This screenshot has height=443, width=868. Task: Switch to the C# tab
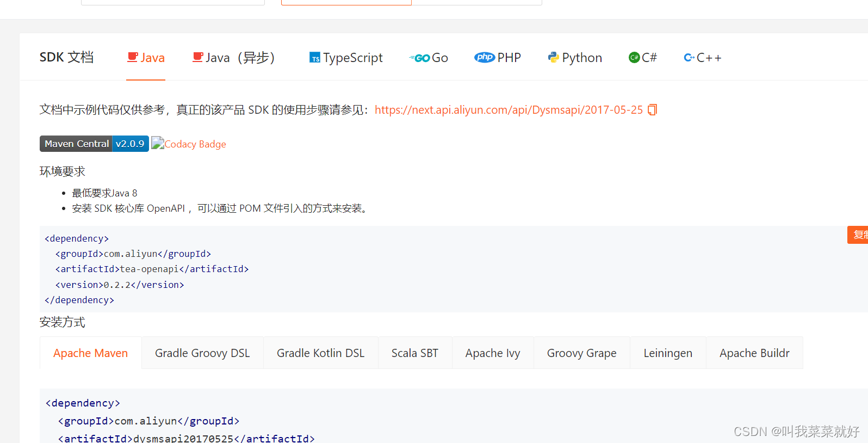coord(643,58)
